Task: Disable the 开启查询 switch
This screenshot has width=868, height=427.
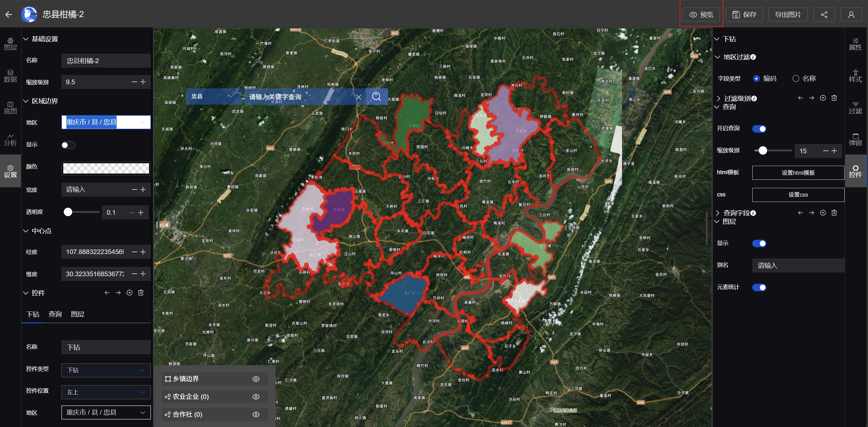Action: pyautogui.click(x=759, y=129)
